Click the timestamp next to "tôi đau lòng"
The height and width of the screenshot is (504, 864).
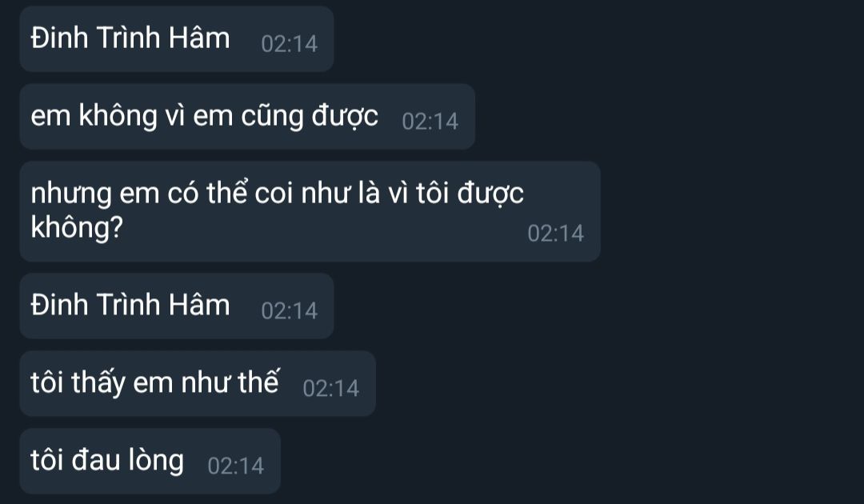[236, 466]
